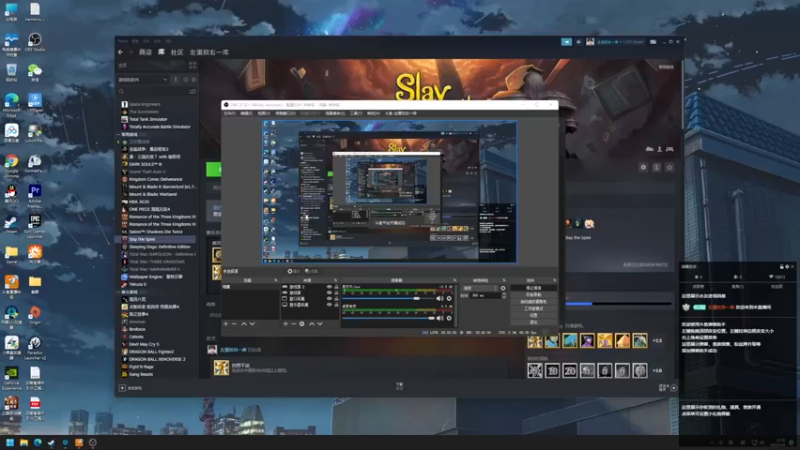Open File Explorer from the taskbar
The height and width of the screenshot is (450, 800).
pos(24,442)
